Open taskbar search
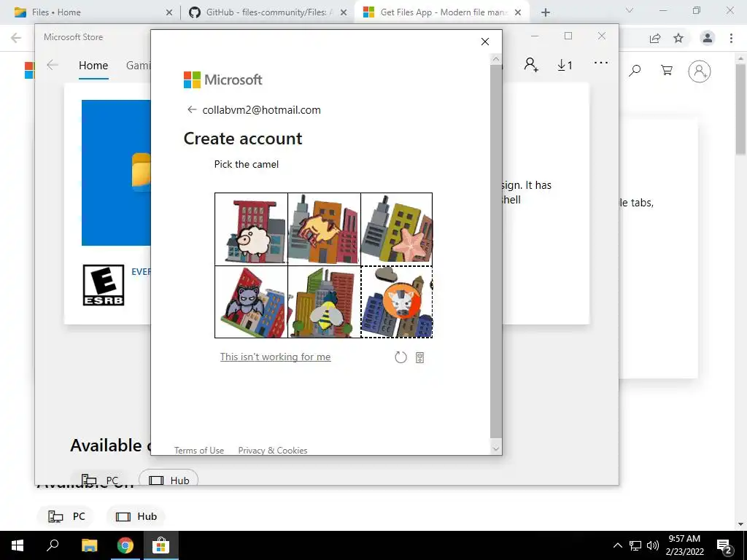 pyautogui.click(x=53, y=545)
